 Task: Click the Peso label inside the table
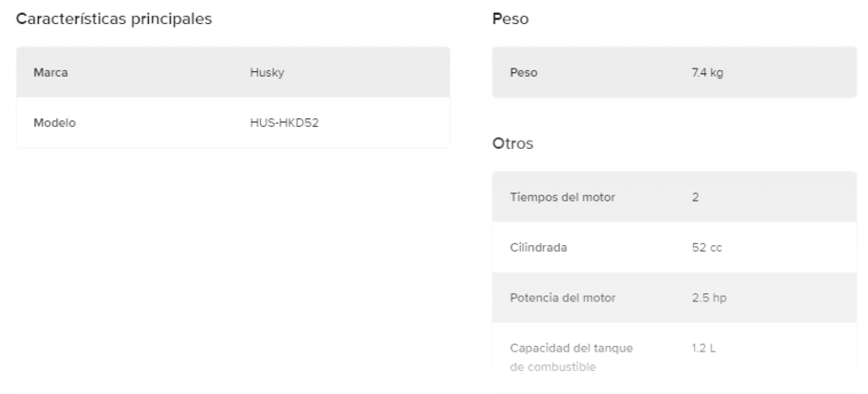pyautogui.click(x=524, y=73)
